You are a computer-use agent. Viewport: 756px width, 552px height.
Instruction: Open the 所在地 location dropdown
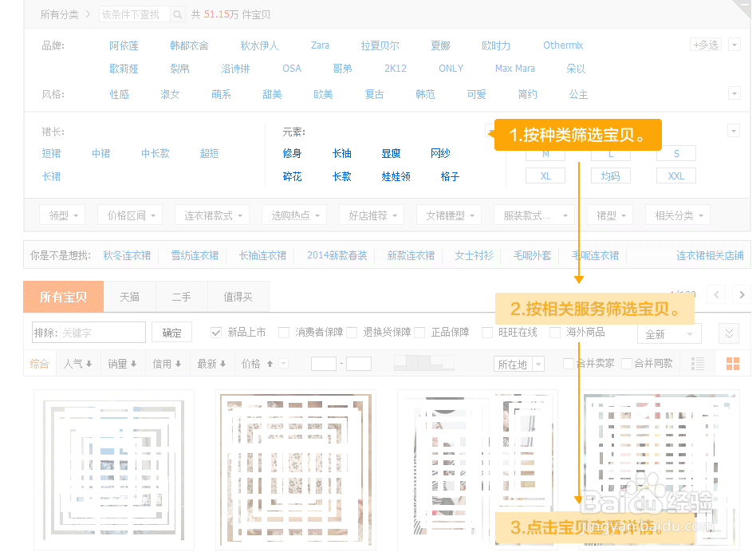tap(519, 365)
